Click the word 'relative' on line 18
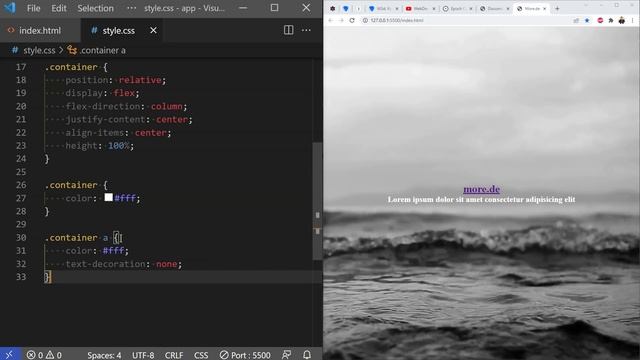640x360 pixels. click(140, 80)
